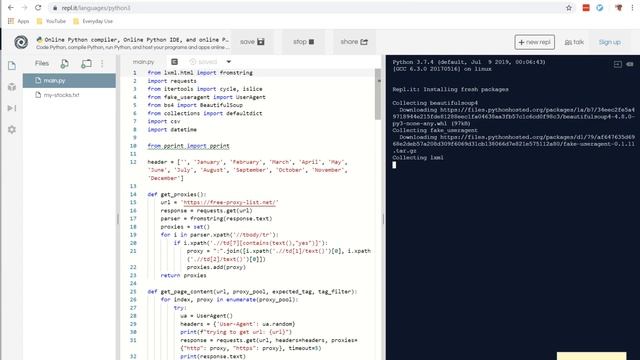Click 'from pprint import pprint' on line 10

click(188, 146)
